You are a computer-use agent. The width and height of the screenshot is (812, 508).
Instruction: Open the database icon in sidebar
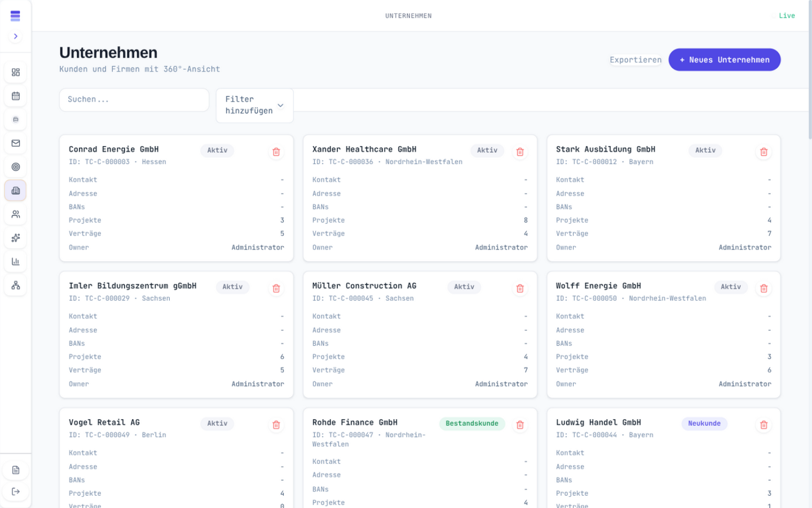(x=16, y=120)
